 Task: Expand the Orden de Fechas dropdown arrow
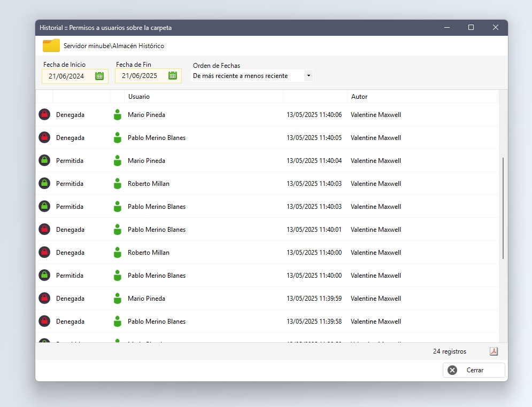point(309,75)
